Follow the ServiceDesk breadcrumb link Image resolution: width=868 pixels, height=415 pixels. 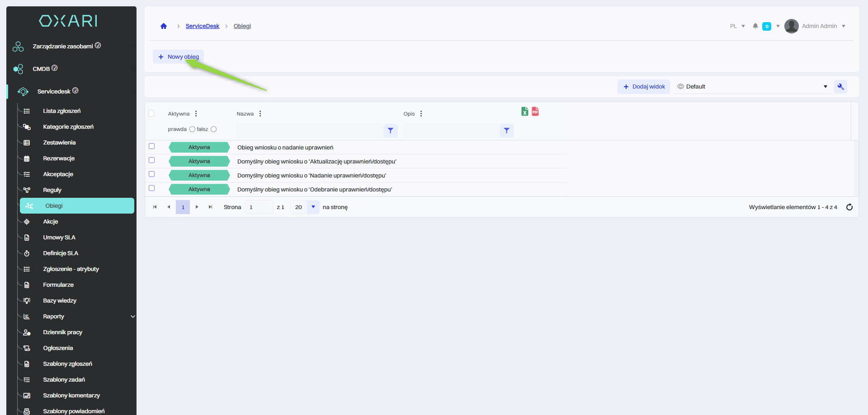pyautogui.click(x=202, y=26)
